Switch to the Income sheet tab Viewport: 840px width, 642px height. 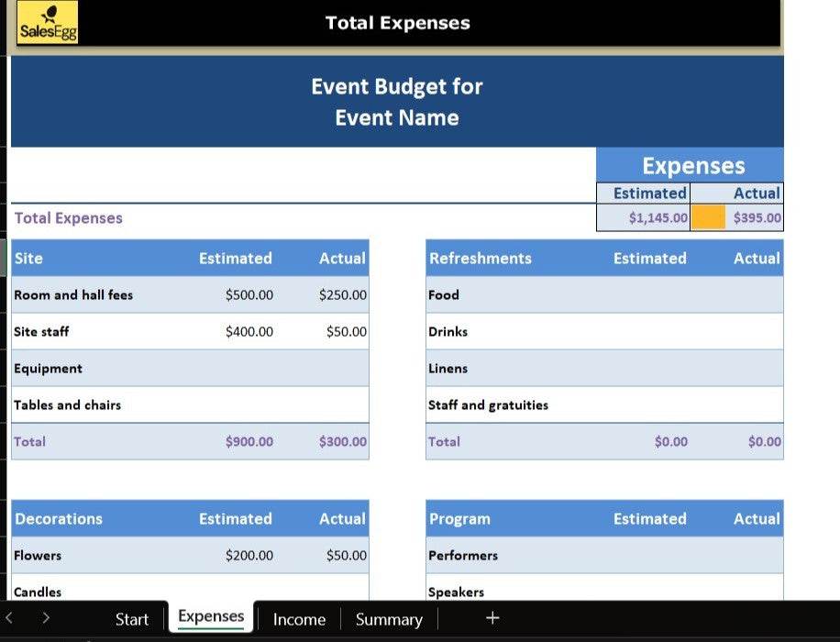click(299, 620)
